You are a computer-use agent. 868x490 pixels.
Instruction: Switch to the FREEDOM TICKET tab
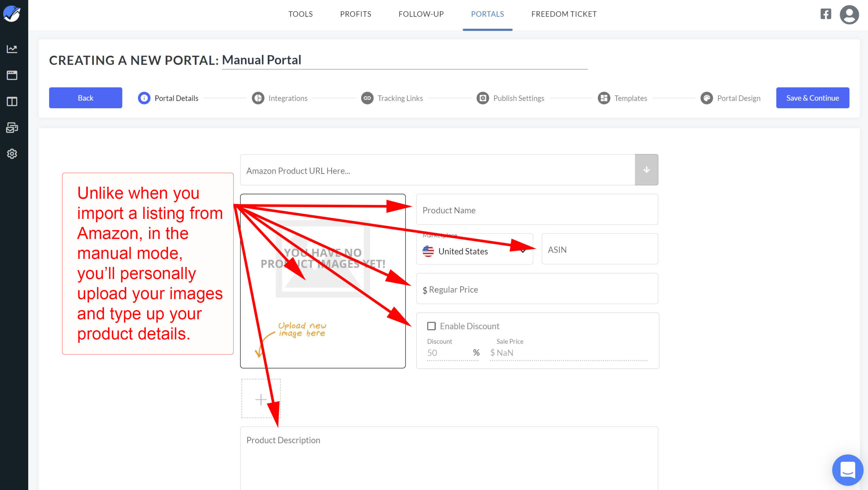coord(564,14)
